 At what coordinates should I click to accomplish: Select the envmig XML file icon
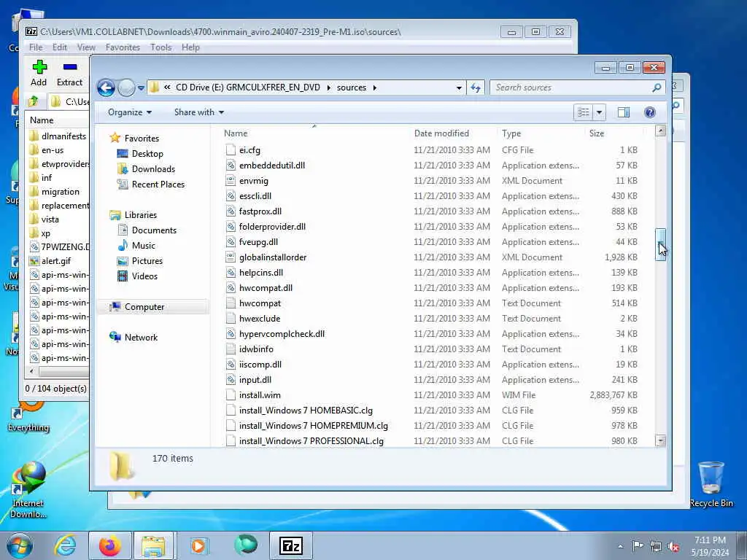pyautogui.click(x=231, y=181)
